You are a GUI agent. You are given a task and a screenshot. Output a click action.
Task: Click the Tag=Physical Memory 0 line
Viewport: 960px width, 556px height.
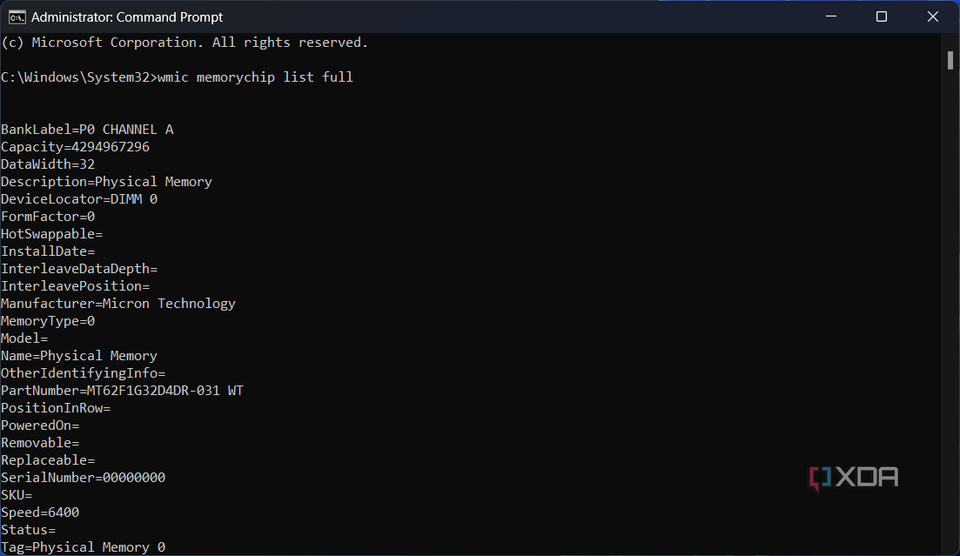83,547
